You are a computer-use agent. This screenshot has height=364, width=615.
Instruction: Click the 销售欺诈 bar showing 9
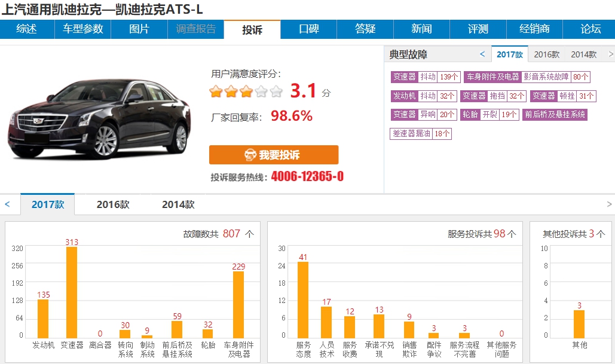pyautogui.click(x=409, y=330)
